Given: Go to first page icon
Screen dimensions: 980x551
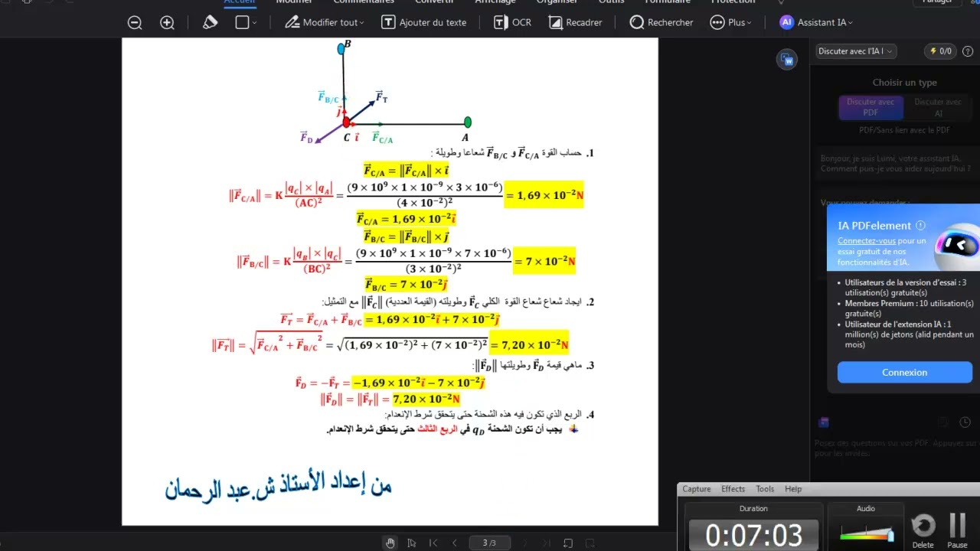Looking at the screenshot, I should tap(433, 543).
